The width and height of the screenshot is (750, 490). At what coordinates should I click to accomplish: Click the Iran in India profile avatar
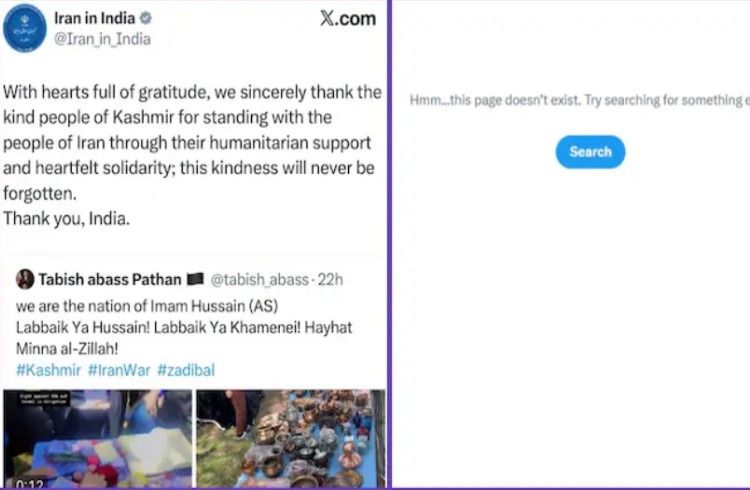tap(27, 26)
